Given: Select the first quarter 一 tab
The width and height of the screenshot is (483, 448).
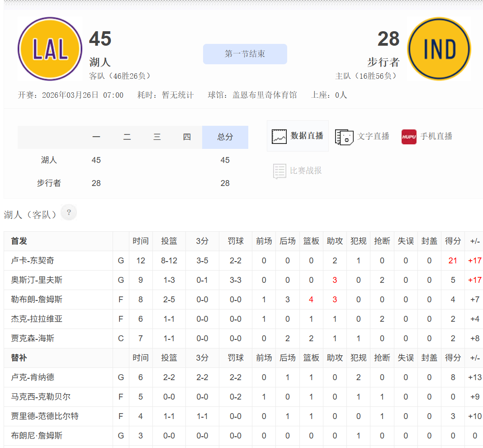Looking at the screenshot, I should 96,137.
